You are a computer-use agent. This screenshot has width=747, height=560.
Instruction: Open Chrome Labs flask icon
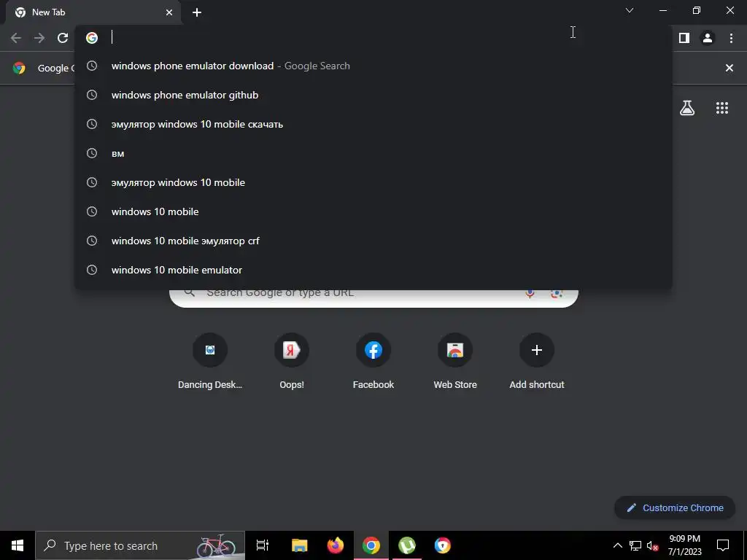pyautogui.click(x=687, y=108)
